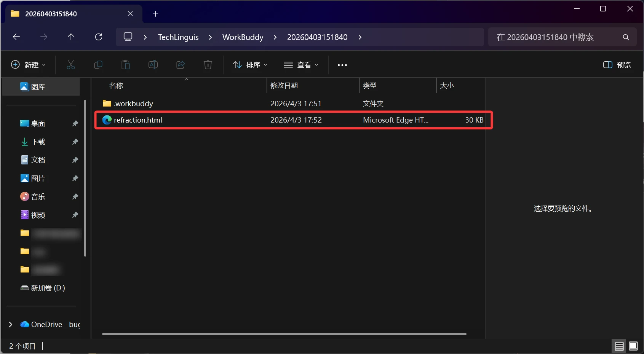Click the Delete trash can icon

point(208,65)
